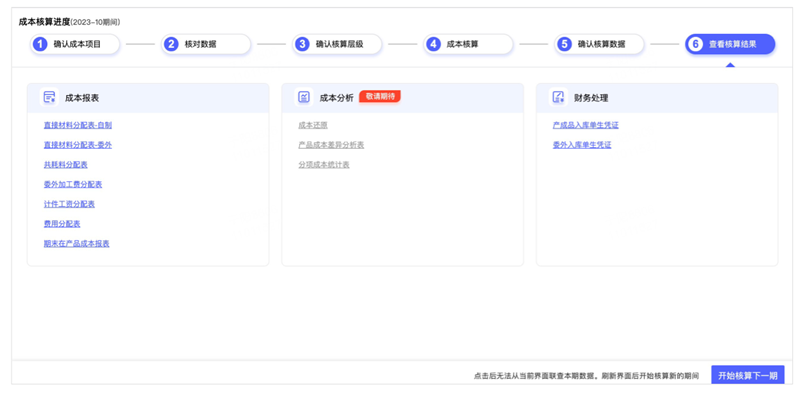Go to step 3 确认核算层级
This screenshot has height=394, width=800.
pos(337,44)
